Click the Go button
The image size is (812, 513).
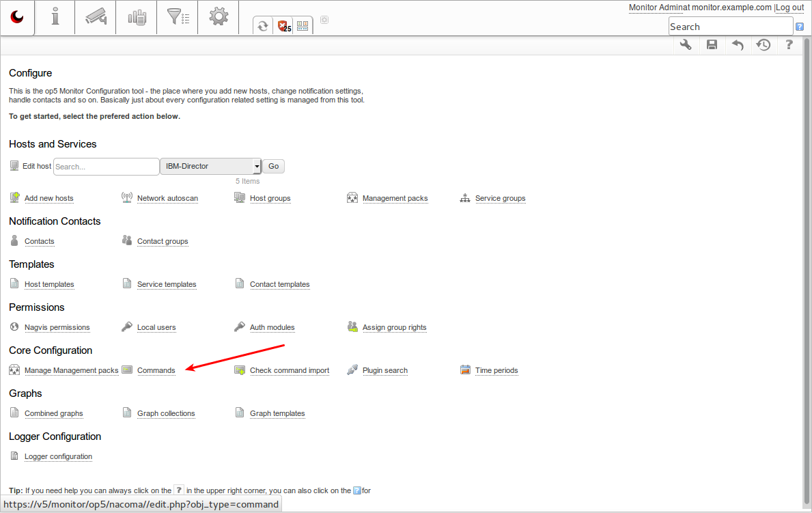click(x=273, y=167)
